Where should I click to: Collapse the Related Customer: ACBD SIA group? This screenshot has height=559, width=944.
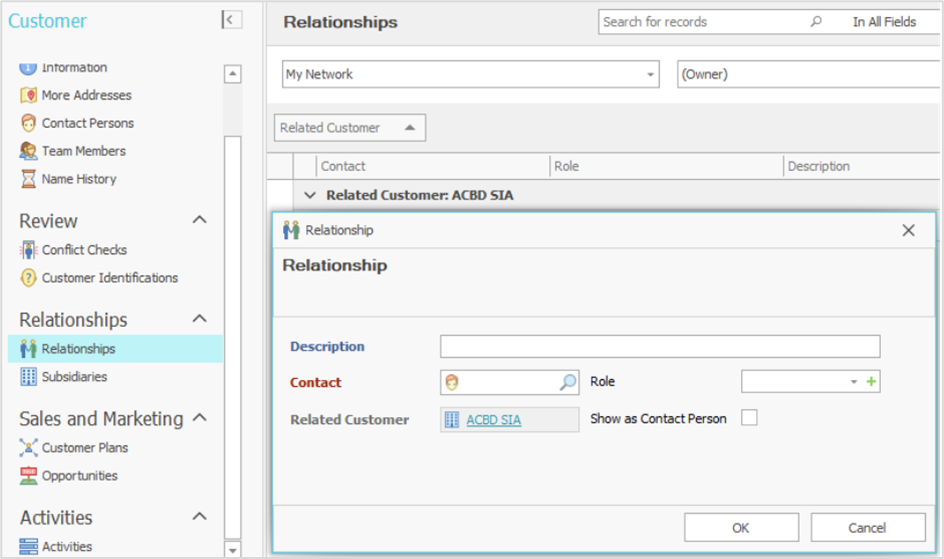(309, 195)
